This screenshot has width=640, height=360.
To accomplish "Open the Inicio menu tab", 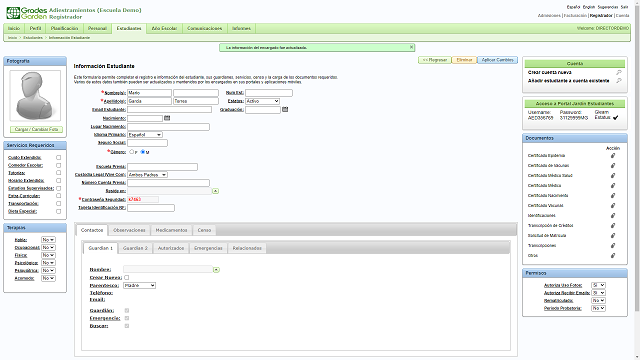I will tap(14, 29).
